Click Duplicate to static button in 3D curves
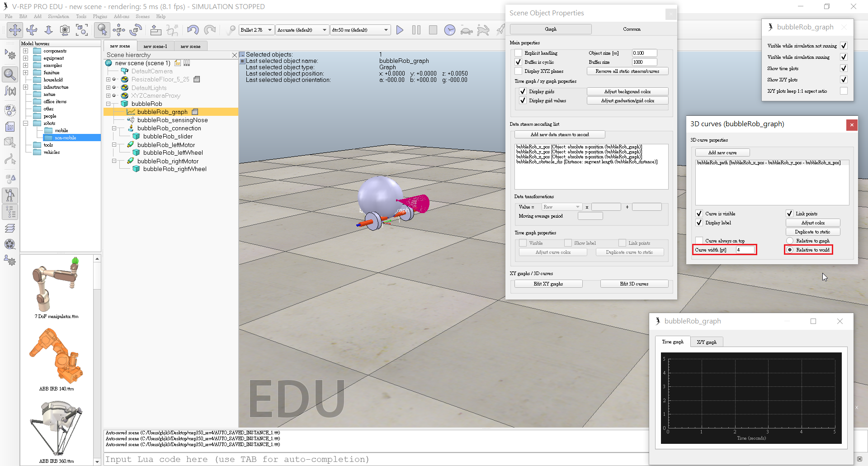The width and height of the screenshot is (868, 466). [x=812, y=232]
